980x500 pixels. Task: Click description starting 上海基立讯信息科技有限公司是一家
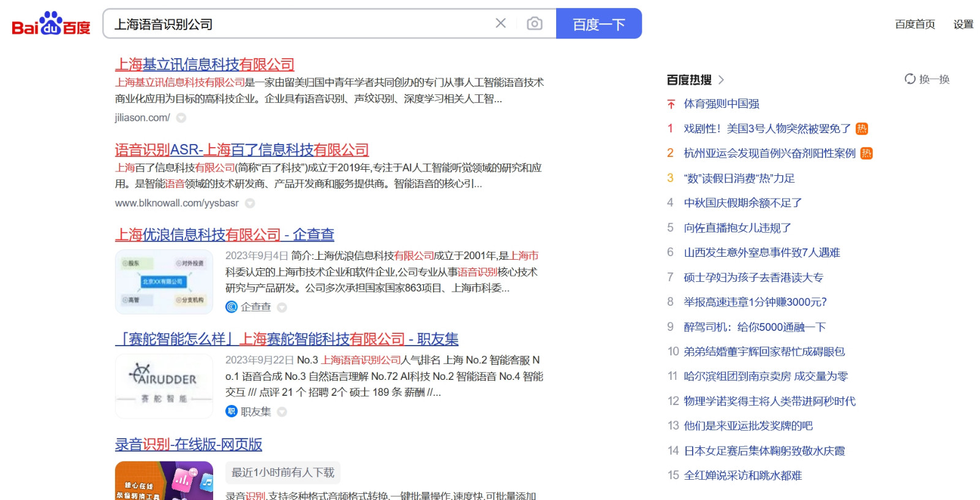click(x=330, y=91)
